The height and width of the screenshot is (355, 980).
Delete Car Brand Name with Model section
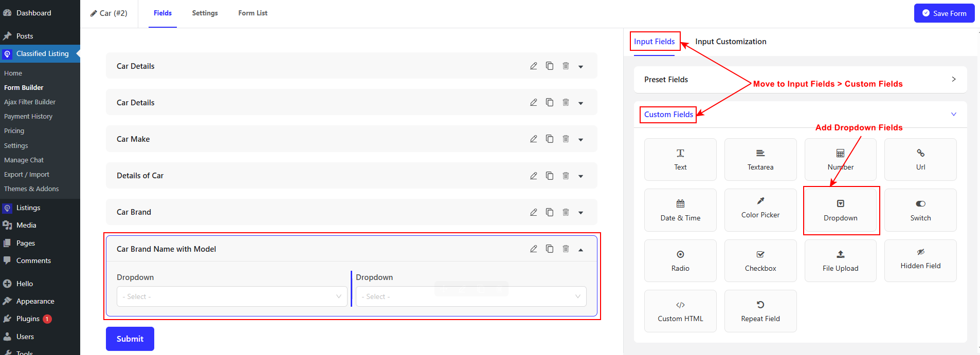pos(566,249)
